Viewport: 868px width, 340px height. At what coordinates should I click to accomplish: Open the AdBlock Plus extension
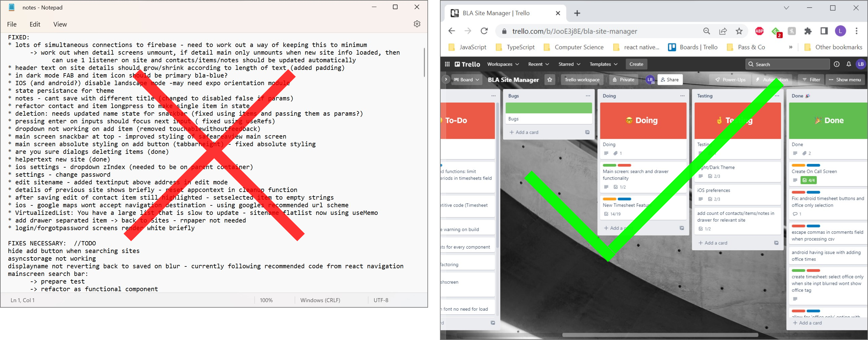[x=759, y=31]
